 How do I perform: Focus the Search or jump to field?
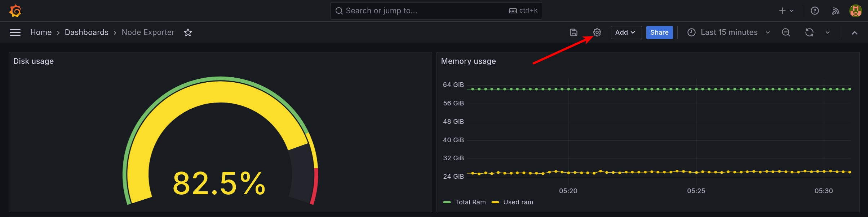tap(436, 11)
